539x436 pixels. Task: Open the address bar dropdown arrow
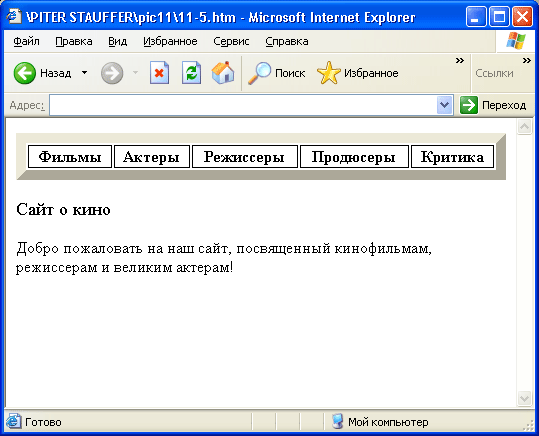pos(444,105)
